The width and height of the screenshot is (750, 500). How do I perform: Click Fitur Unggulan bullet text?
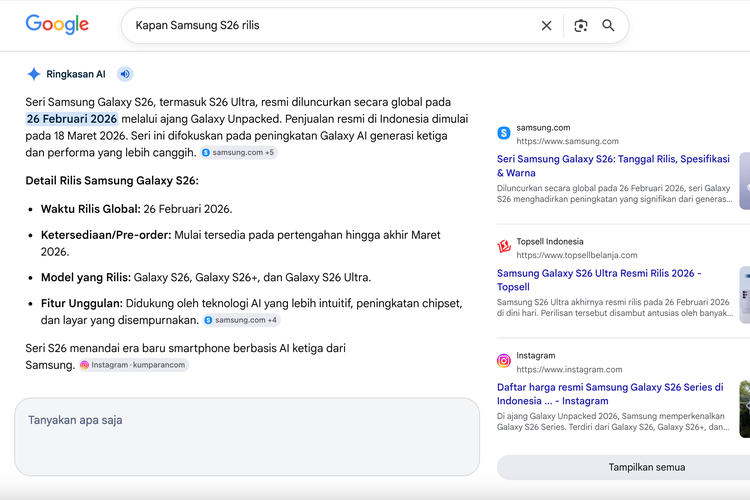(252, 311)
